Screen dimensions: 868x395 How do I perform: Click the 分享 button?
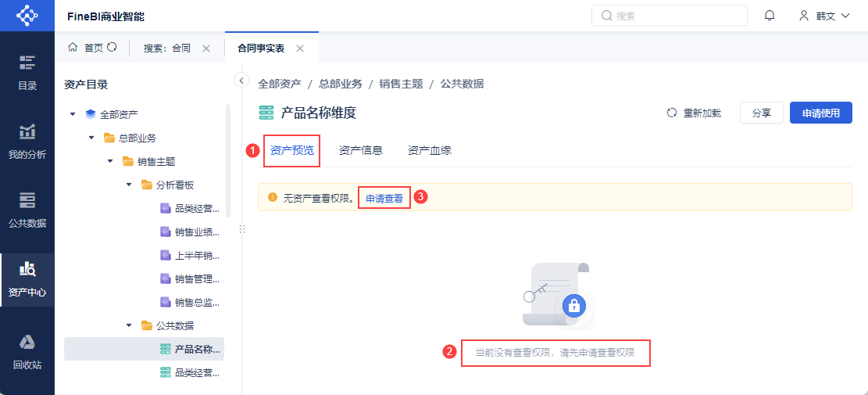[x=762, y=113]
